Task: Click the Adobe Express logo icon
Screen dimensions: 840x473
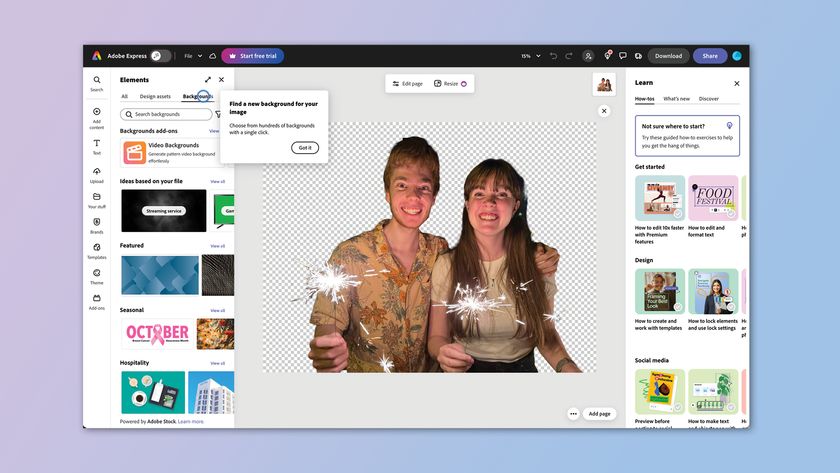Action: 96,56
